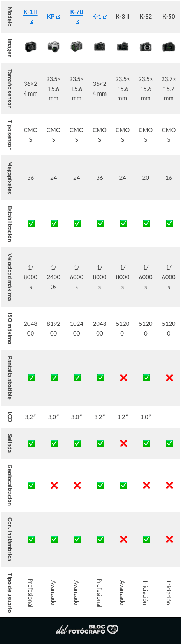Open the K-1 model link
The height and width of the screenshot is (644, 181).
click(97, 17)
